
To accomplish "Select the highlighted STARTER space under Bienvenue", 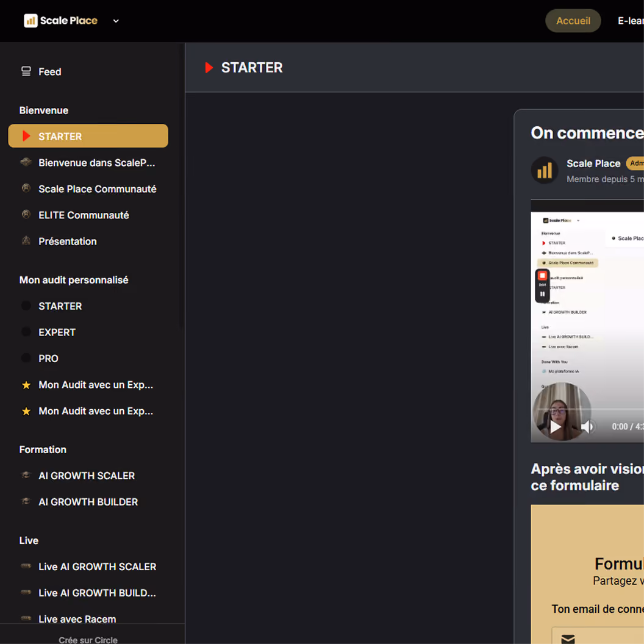I will click(88, 136).
